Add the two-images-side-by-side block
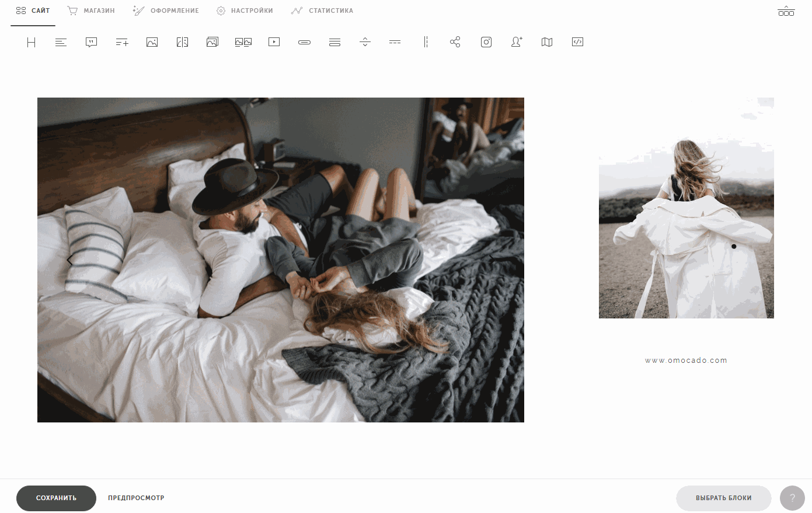 [x=243, y=42]
